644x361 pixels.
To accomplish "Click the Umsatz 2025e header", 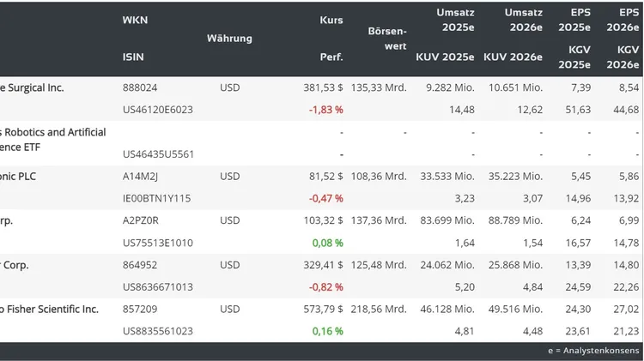I will pos(455,20).
